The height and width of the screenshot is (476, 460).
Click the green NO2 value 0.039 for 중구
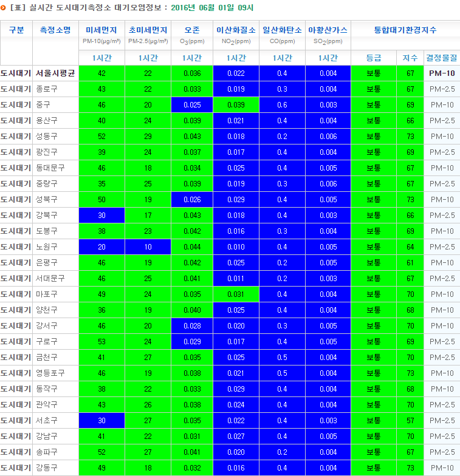click(x=236, y=104)
